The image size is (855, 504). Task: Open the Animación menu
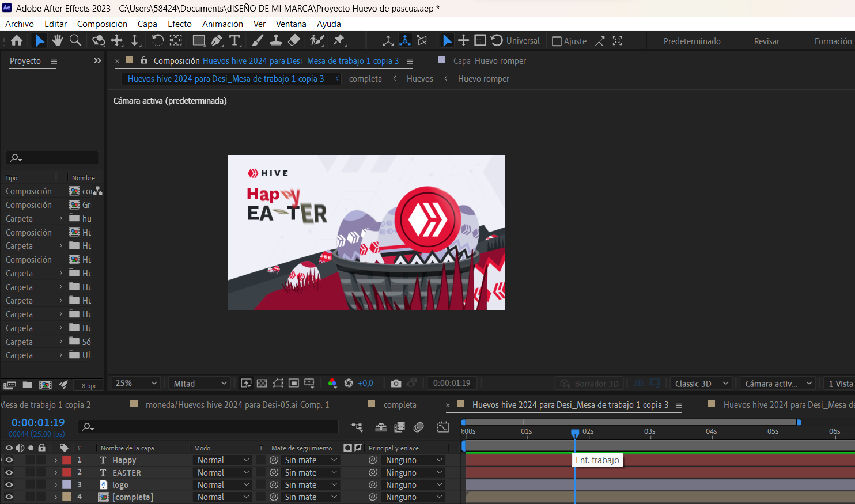(x=222, y=24)
